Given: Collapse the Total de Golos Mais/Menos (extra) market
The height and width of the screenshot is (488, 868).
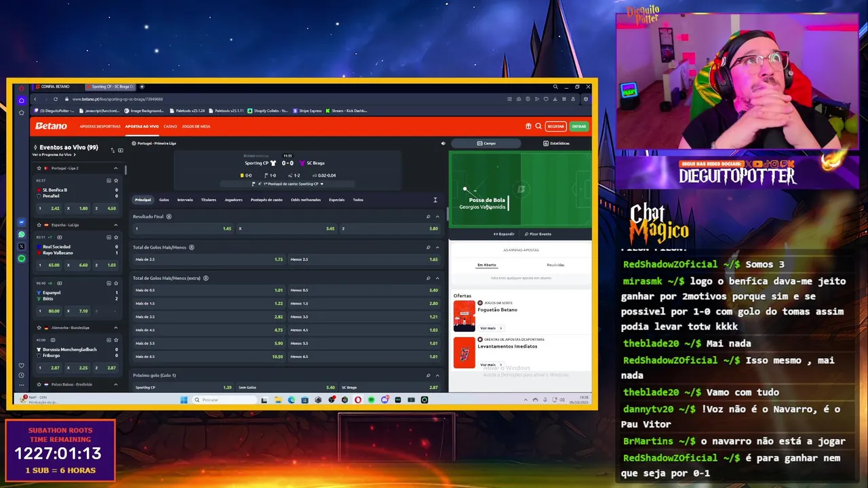Looking at the screenshot, I should (437, 278).
